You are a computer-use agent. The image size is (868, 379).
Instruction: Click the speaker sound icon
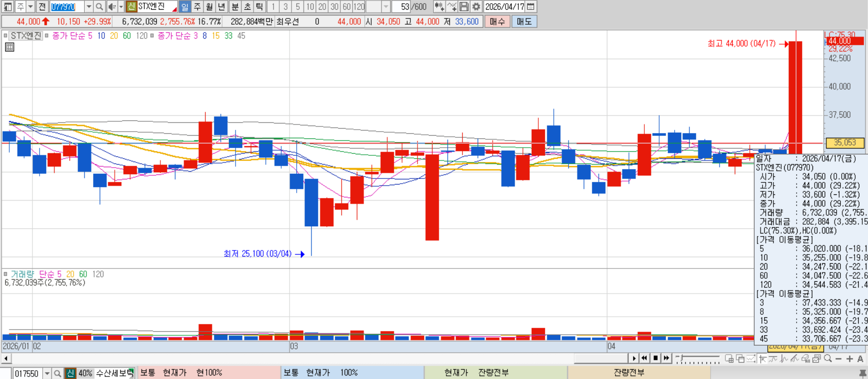tap(112, 7)
